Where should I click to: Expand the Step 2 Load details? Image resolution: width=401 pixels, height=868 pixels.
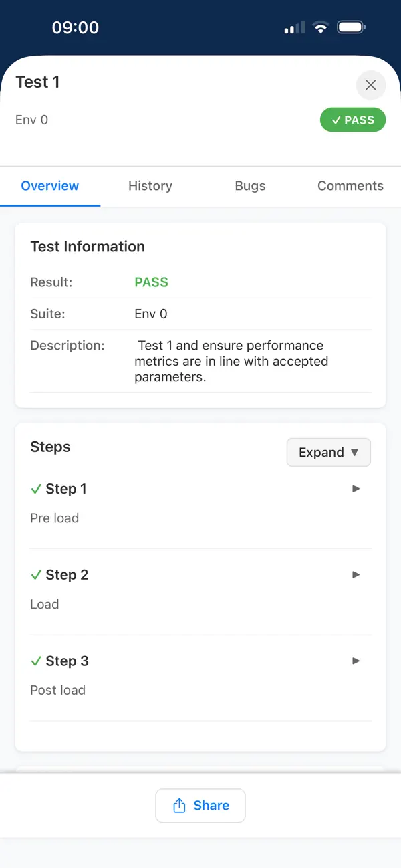(356, 575)
